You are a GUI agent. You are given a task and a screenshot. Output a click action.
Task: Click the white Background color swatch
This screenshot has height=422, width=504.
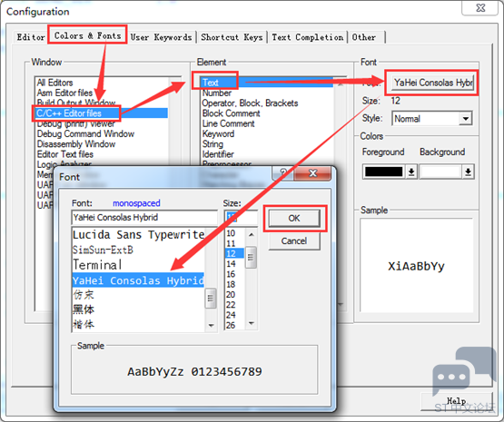coord(440,172)
